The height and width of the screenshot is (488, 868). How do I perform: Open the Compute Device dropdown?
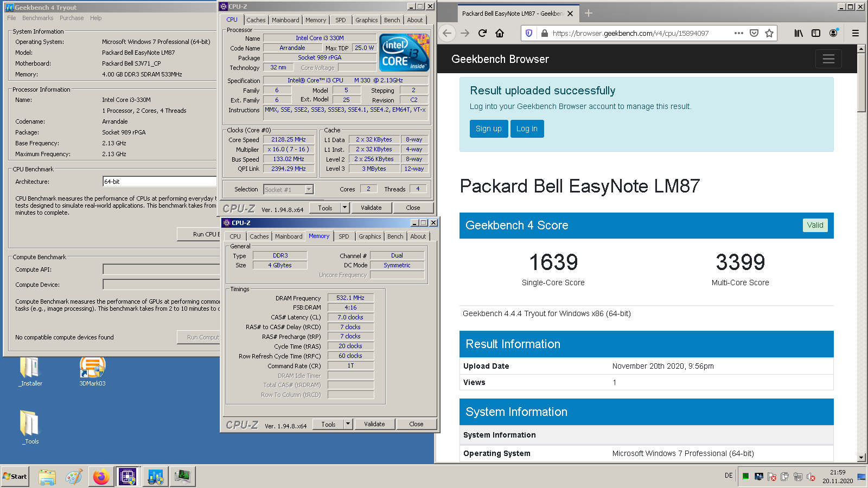161,285
